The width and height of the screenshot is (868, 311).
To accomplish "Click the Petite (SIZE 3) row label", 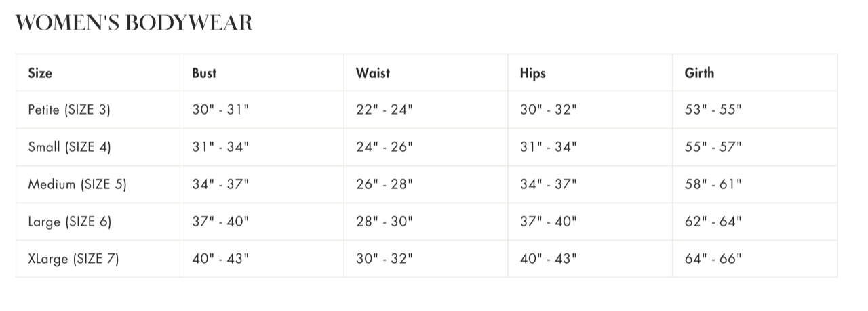I will [x=69, y=110].
